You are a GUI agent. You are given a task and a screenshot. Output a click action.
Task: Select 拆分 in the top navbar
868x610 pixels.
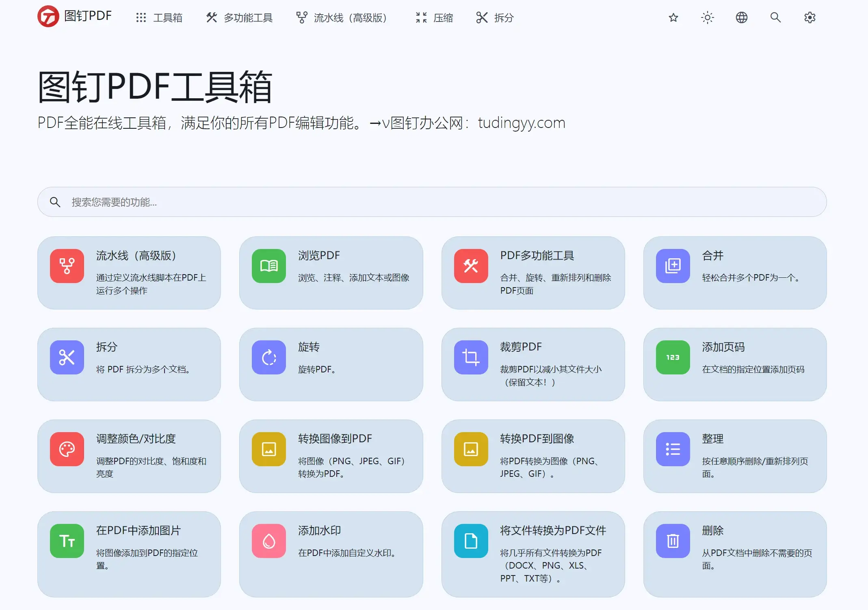(x=495, y=17)
